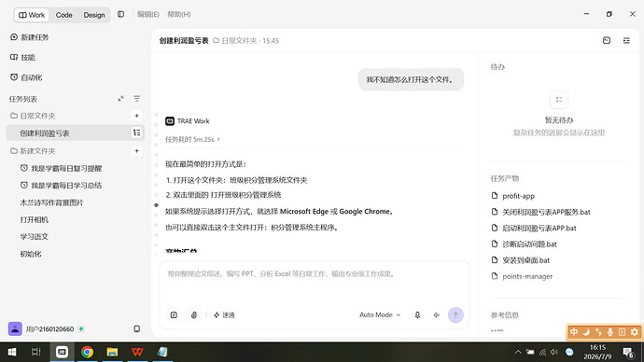Viewport: 644px width, 362px height.
Task: Collapse the 日常文件夹 folder
Action: point(33,116)
